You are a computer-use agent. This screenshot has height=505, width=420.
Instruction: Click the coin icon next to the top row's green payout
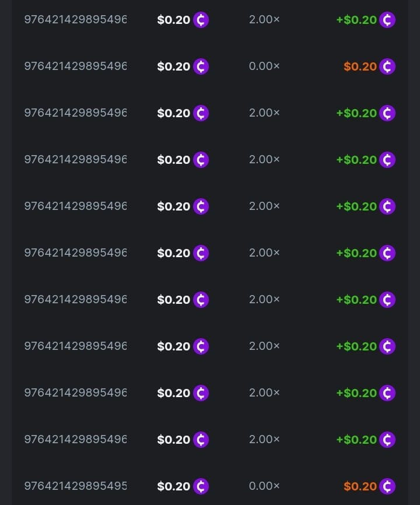coord(387,20)
